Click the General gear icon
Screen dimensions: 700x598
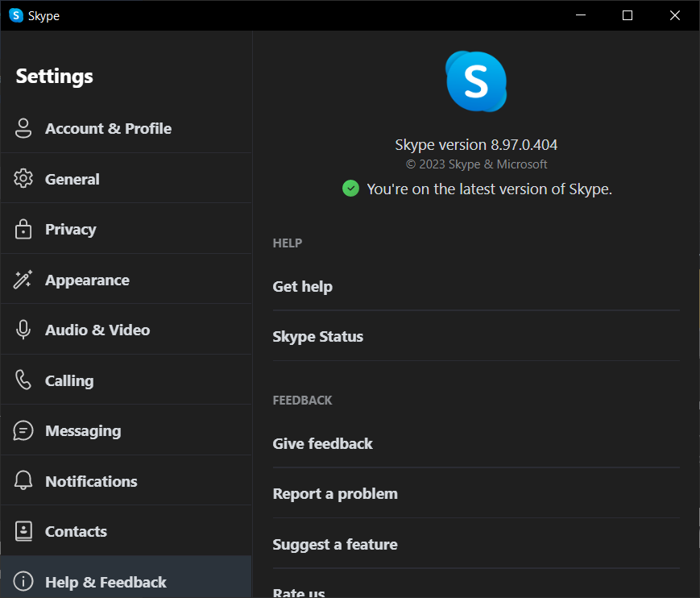pyautogui.click(x=23, y=179)
